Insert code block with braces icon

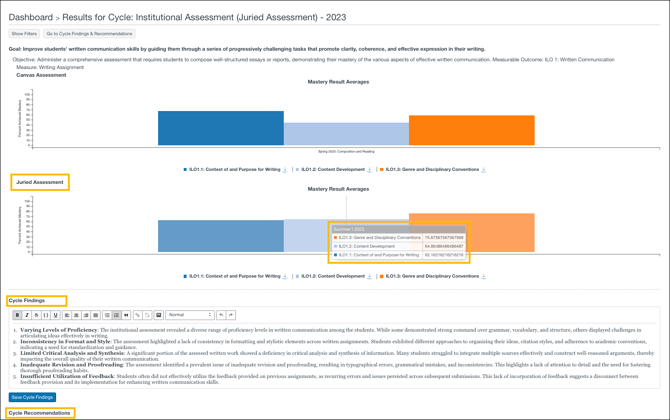point(46,315)
